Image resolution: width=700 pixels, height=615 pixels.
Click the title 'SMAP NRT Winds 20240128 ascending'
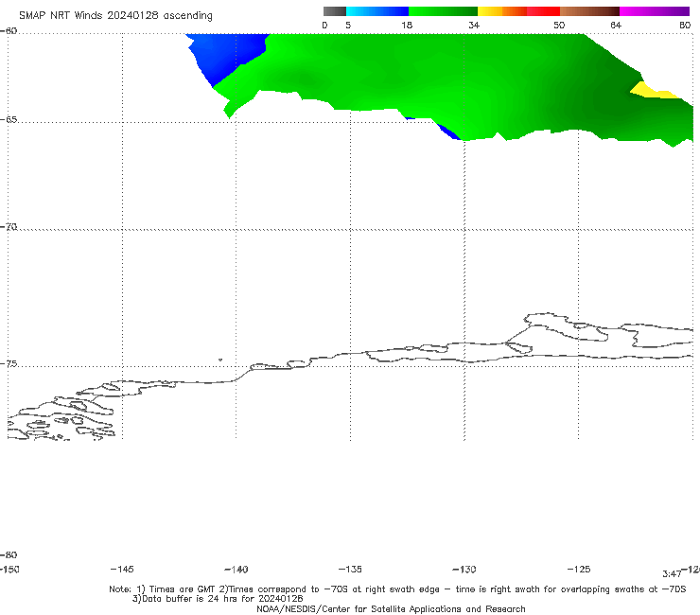[x=115, y=15]
